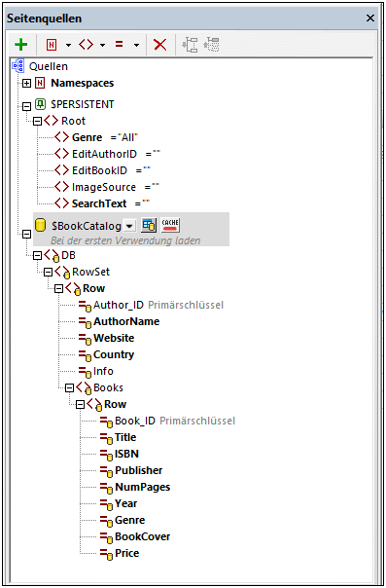Click the Quellen root item
The height and width of the screenshot is (588, 386).
[x=49, y=66]
